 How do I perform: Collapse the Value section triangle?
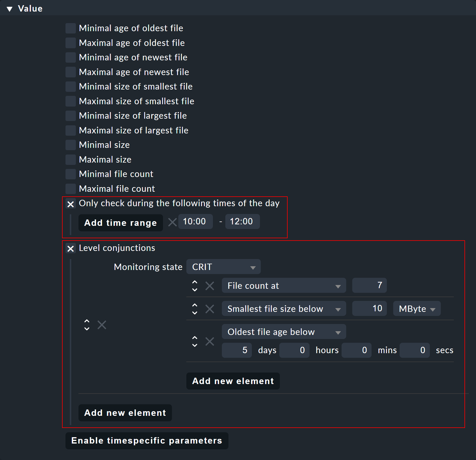(x=10, y=9)
